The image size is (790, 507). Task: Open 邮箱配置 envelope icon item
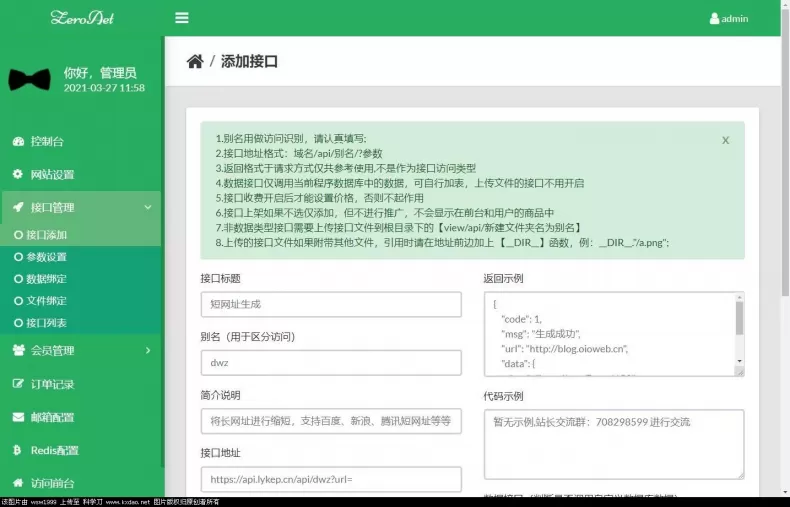(x=18, y=417)
